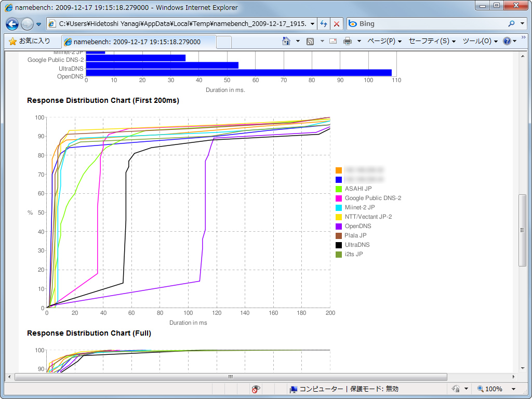Screen dimensions: 532x399
Task: Click the vertical scrollbar thumb
Action: tap(522, 230)
